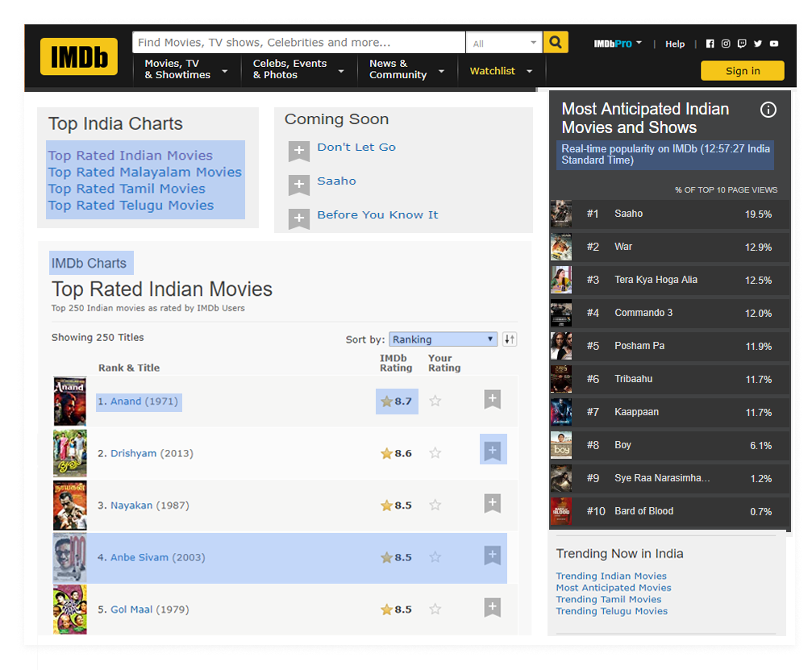
Task: Expand the search category All dropdown
Action: point(506,44)
